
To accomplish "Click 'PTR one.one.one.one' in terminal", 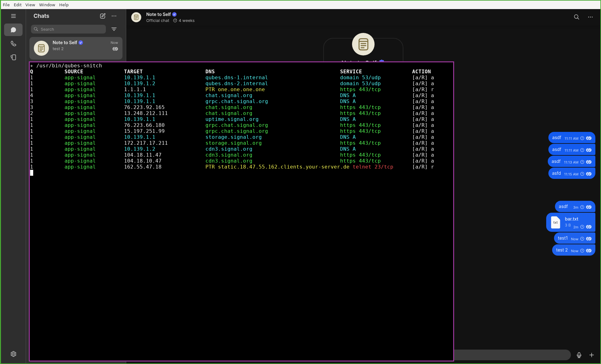I will (x=235, y=90).
